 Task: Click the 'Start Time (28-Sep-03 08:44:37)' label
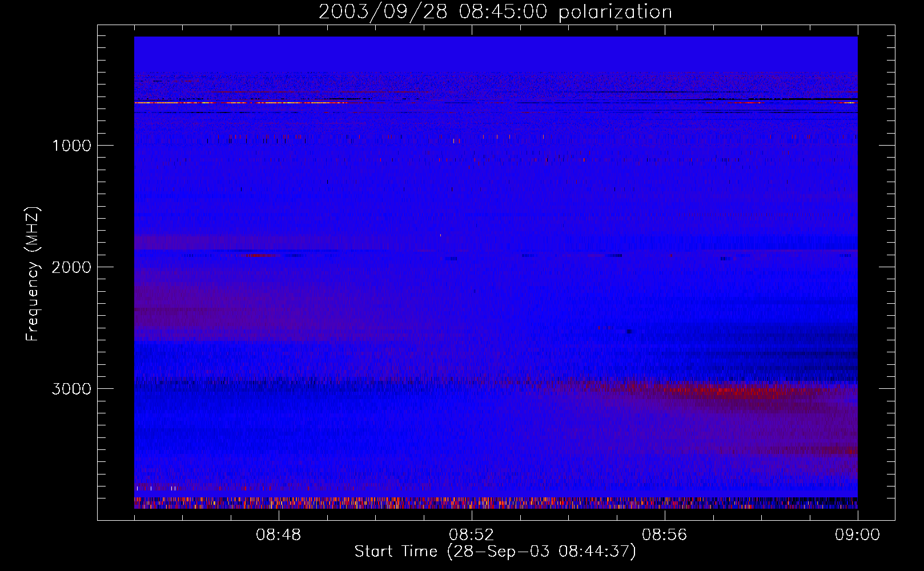click(x=495, y=552)
